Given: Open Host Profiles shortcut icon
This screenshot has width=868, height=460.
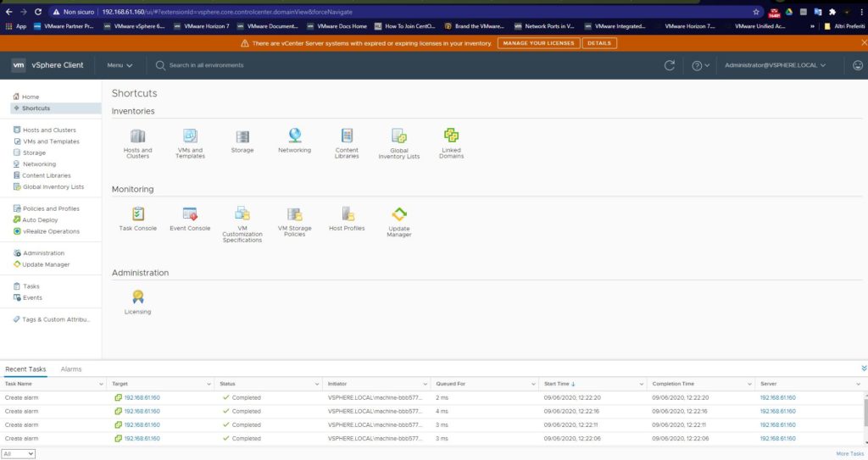Looking at the screenshot, I should pos(347,213).
